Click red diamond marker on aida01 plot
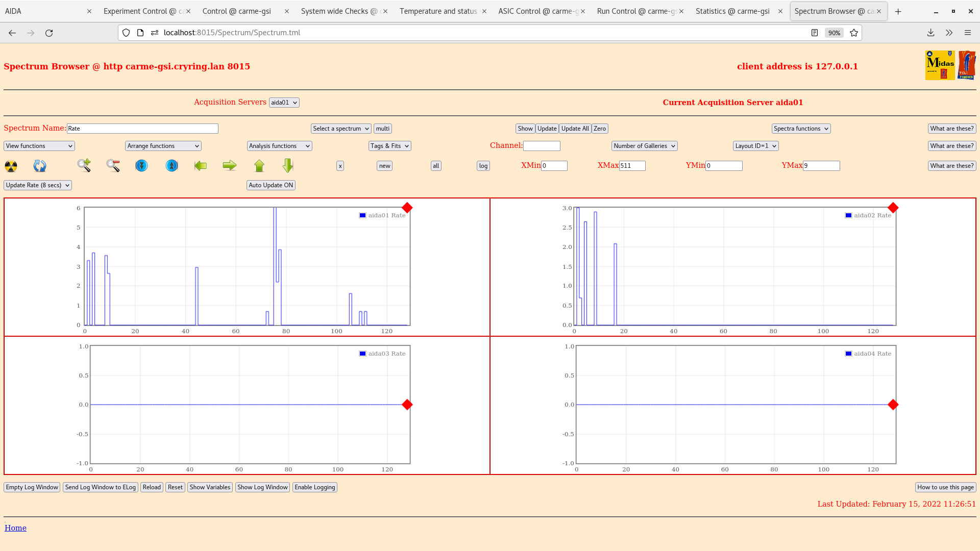Screen dimensions: 980x551 [407, 208]
